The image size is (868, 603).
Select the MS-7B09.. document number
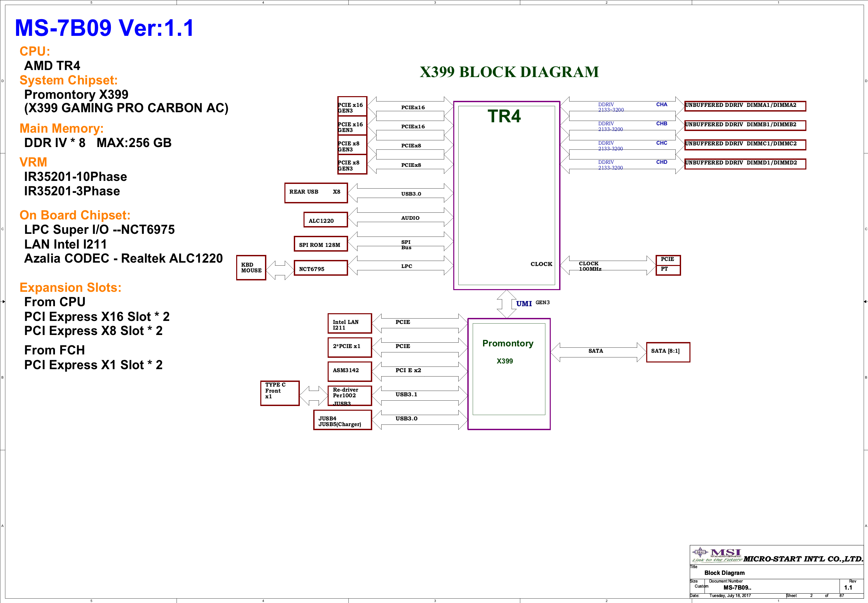737,588
